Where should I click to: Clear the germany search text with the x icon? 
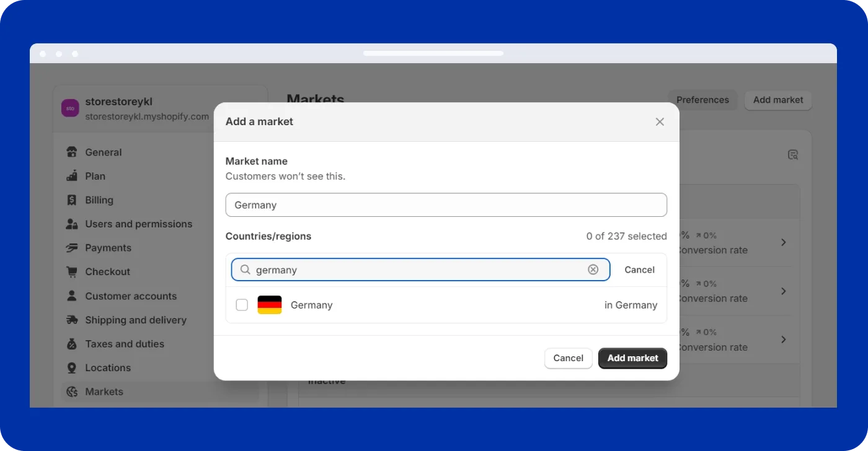593,269
